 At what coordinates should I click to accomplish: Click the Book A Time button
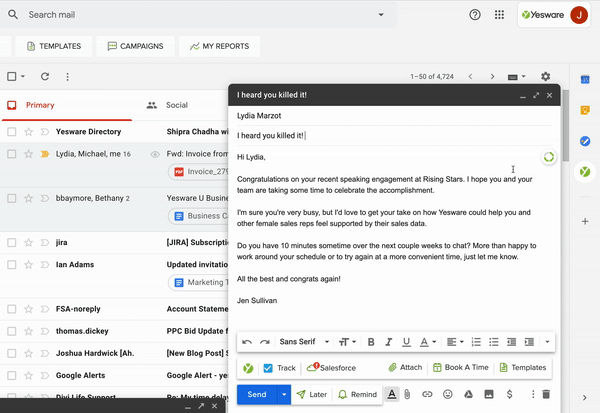coord(460,368)
